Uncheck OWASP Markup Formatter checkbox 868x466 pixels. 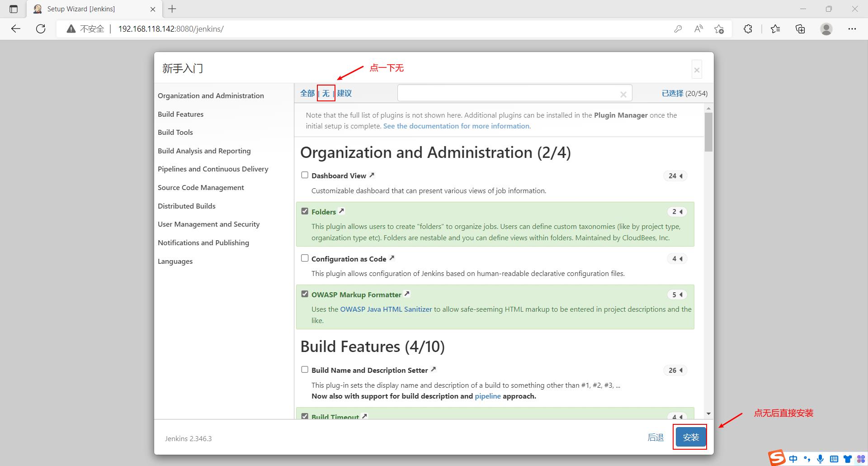[305, 294]
